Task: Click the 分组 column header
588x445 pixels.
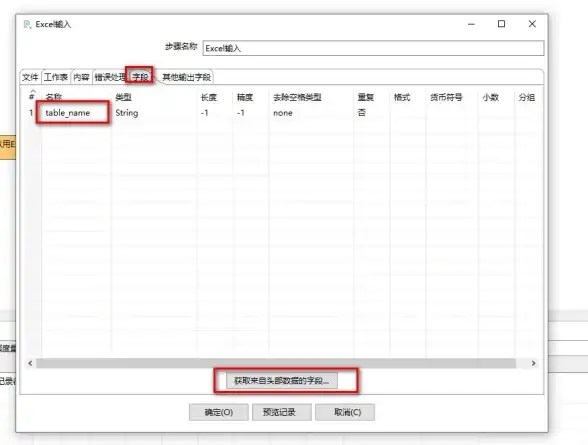Action: (526, 97)
